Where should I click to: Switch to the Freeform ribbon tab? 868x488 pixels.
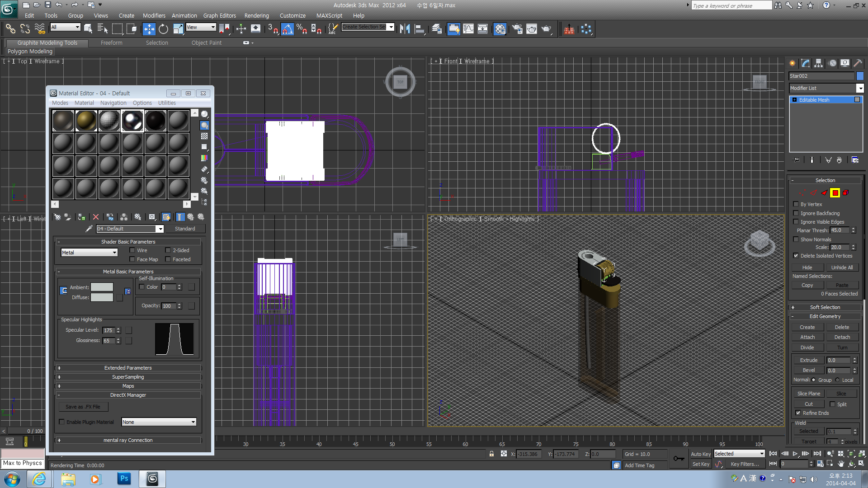click(111, 43)
